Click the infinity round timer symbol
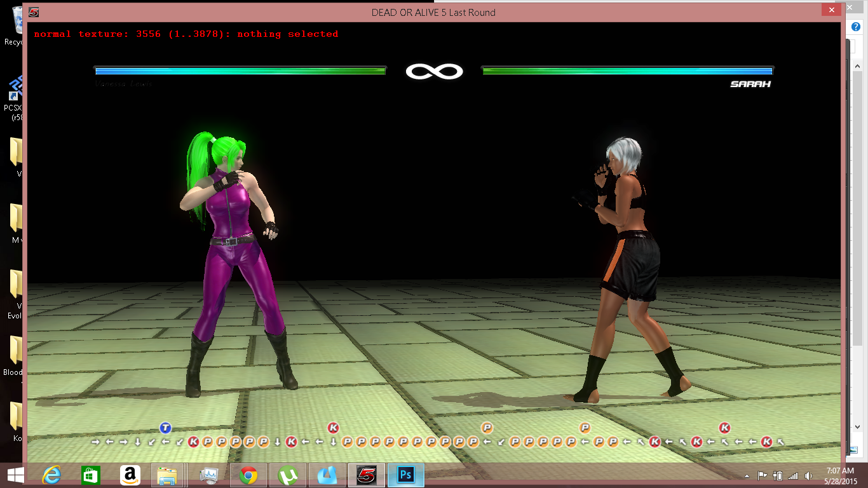868x488 pixels. pyautogui.click(x=434, y=71)
